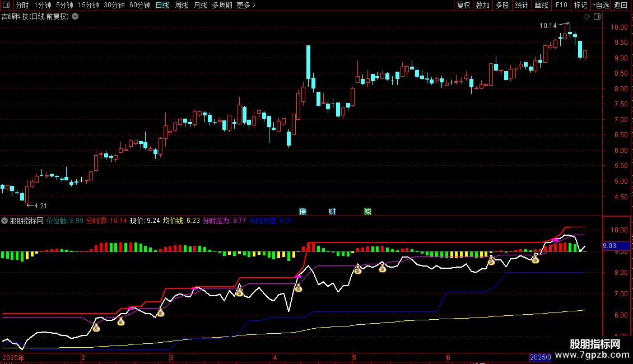Viewport: 633px width, 364px height.
Task: Select the 15分钟 period tab
Action: (x=89, y=5)
